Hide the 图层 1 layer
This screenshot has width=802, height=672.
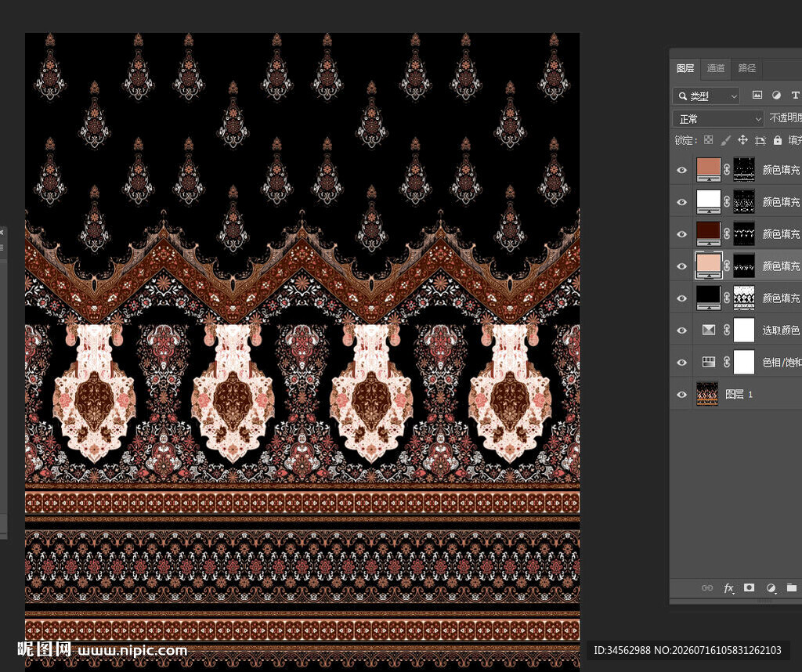pos(682,394)
